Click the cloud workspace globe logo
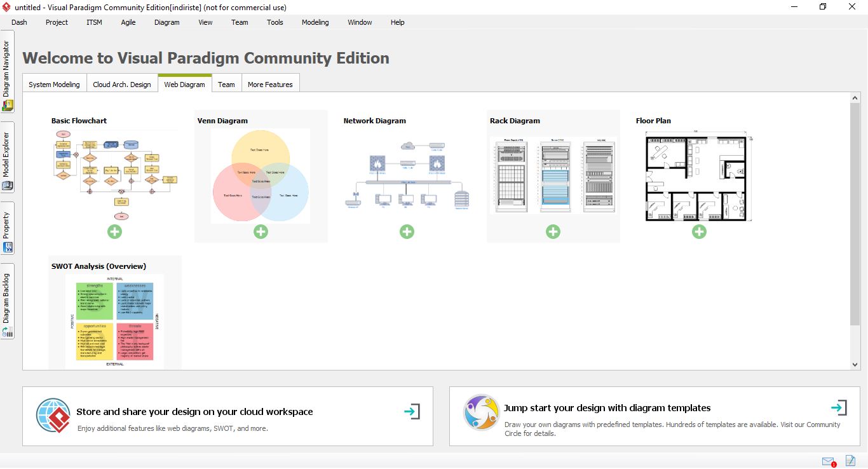Viewport: 868px width, 469px height. (x=53, y=416)
